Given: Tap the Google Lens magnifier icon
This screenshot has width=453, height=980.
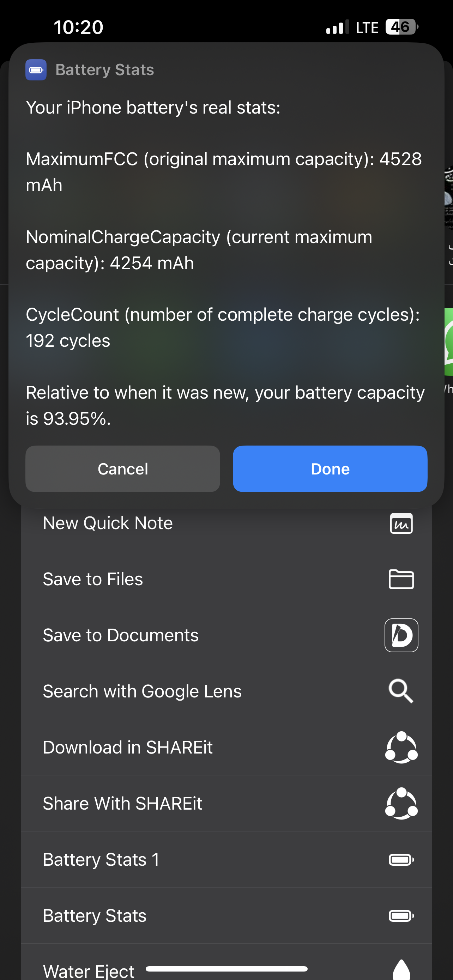Looking at the screenshot, I should pyautogui.click(x=400, y=691).
